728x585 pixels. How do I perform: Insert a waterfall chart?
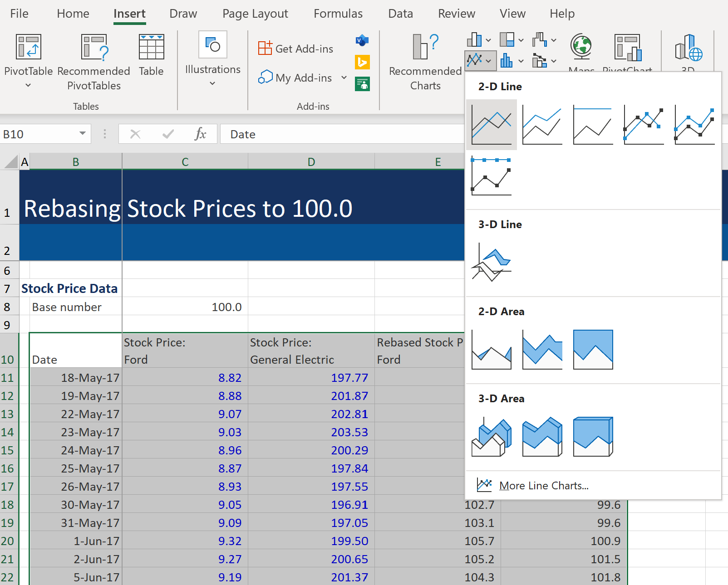541,40
